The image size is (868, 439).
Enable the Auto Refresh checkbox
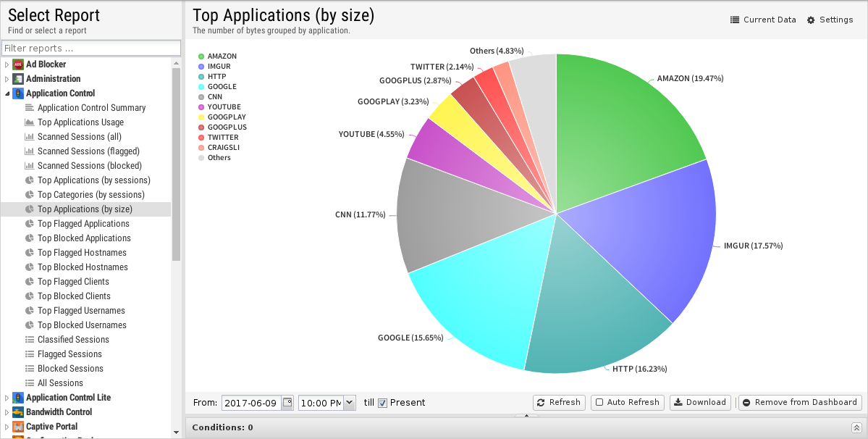[599, 403]
